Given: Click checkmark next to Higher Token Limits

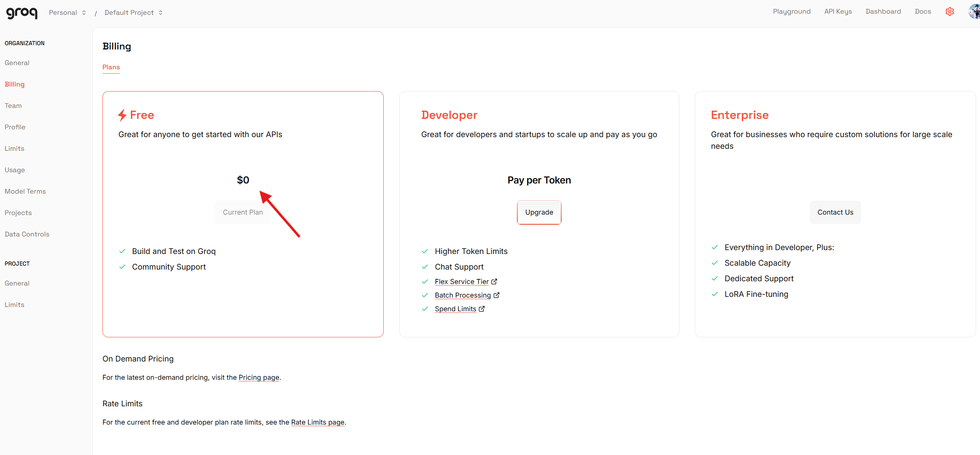Looking at the screenshot, I should coord(425,251).
